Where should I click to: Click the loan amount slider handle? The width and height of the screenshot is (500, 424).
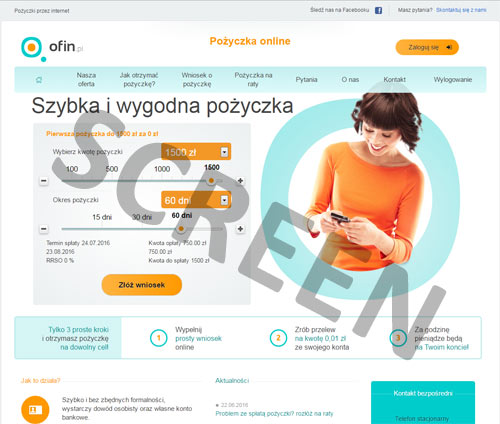(211, 181)
